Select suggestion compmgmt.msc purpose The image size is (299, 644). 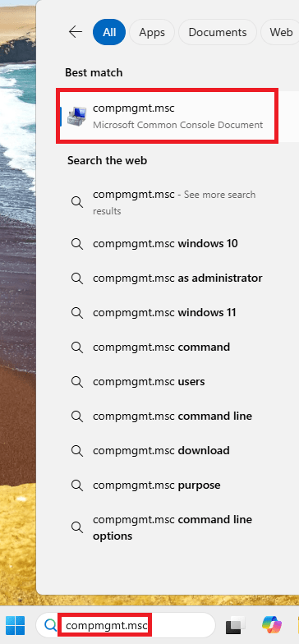tap(156, 485)
